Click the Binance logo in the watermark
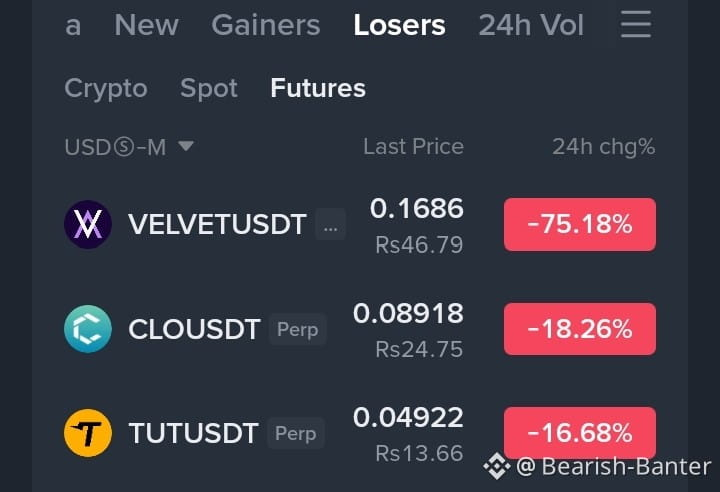 497,466
